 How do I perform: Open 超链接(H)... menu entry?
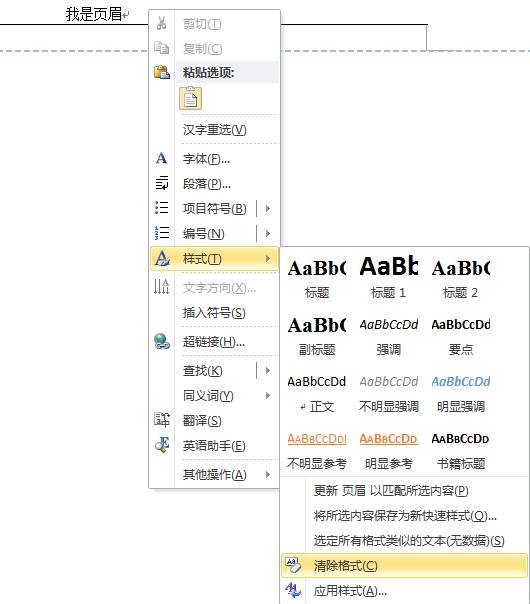click(x=215, y=342)
